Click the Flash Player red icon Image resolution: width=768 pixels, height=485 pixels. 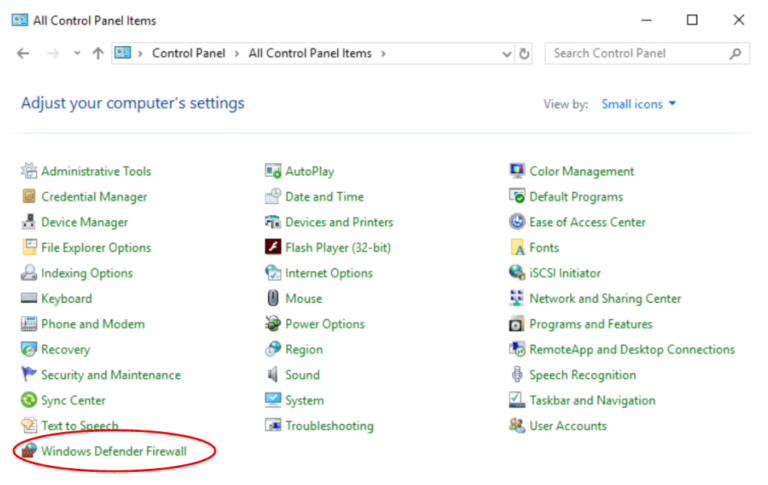coord(273,247)
